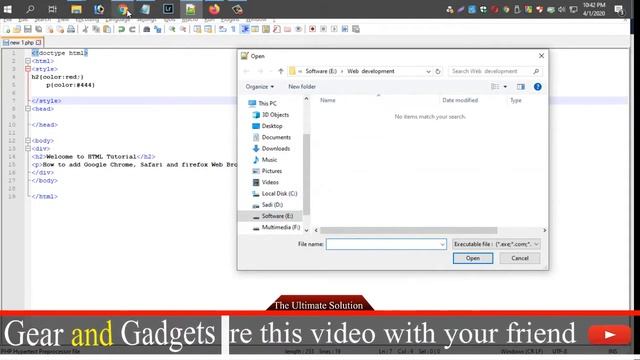Toggle the highlighted Indent Guide icon
The width and height of the screenshot is (640, 360).
pyautogui.click(x=244, y=29)
